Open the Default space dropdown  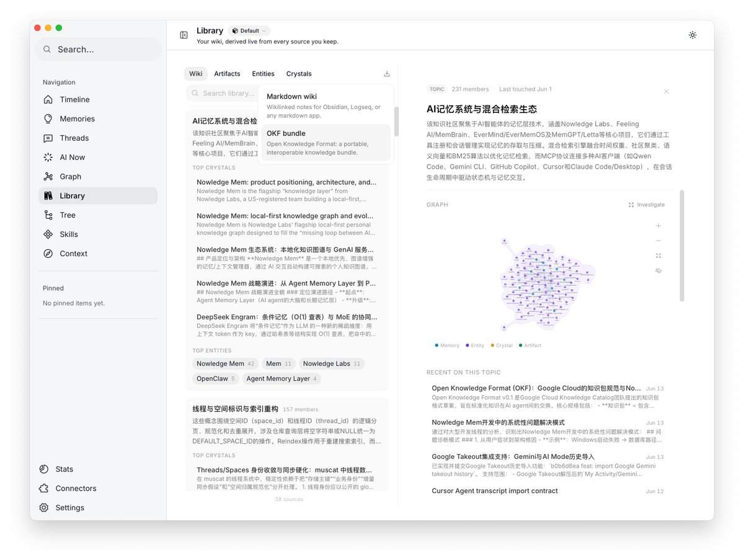pyautogui.click(x=249, y=30)
